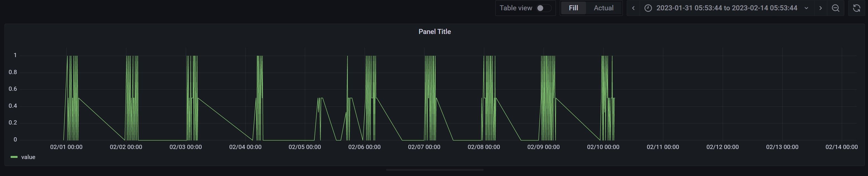The height and width of the screenshot is (176, 868).
Task: Shift time range backward with left arrow
Action: 633,8
